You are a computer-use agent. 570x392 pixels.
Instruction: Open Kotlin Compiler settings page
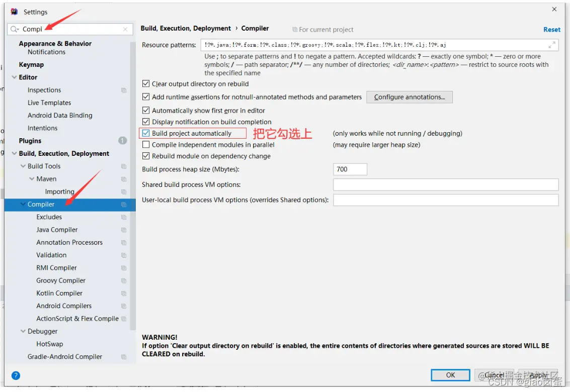pos(59,293)
